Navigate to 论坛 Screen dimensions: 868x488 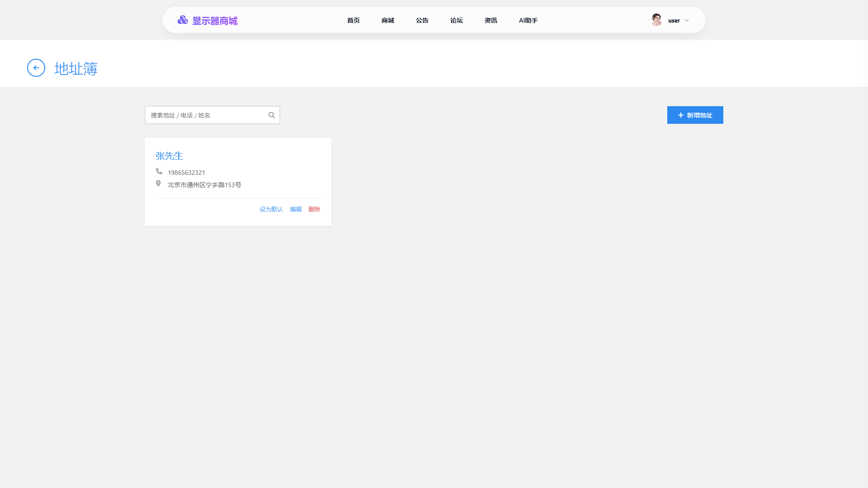click(457, 20)
